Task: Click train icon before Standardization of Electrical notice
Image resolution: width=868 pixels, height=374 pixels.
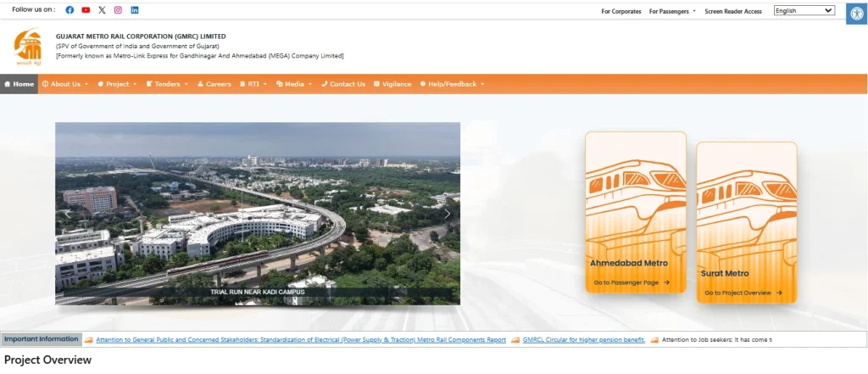Action: click(88, 340)
